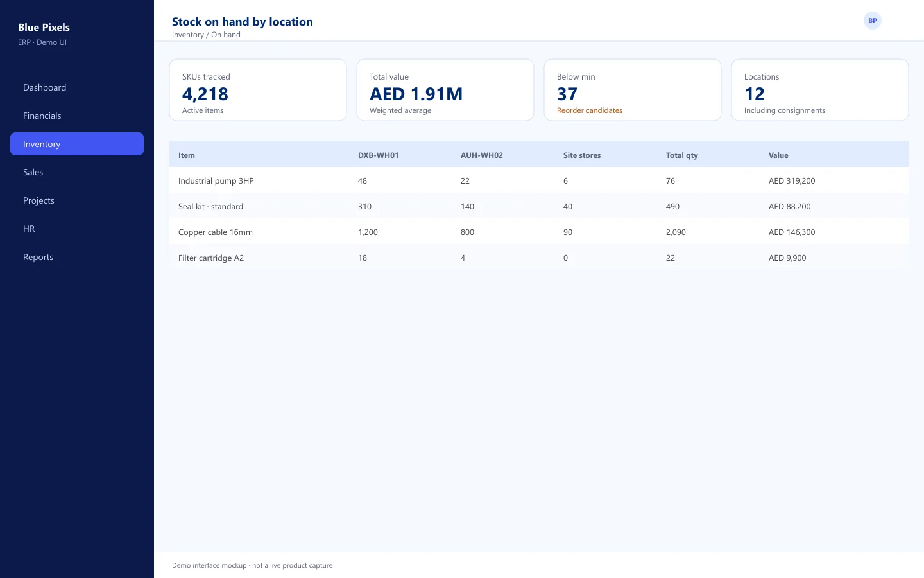Click the Reorder candidates label
Viewport: 924px width, 578px height.
point(590,110)
